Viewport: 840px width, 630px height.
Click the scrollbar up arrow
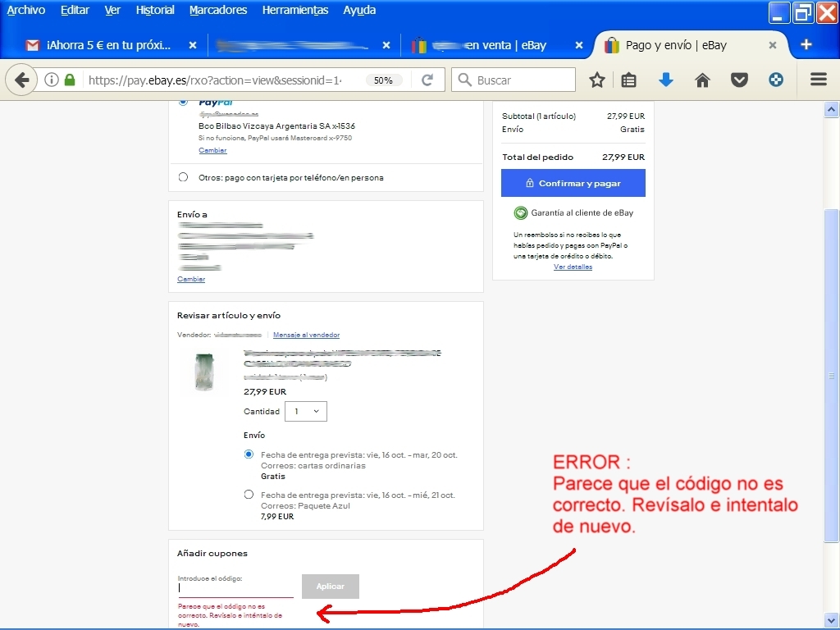(831, 110)
